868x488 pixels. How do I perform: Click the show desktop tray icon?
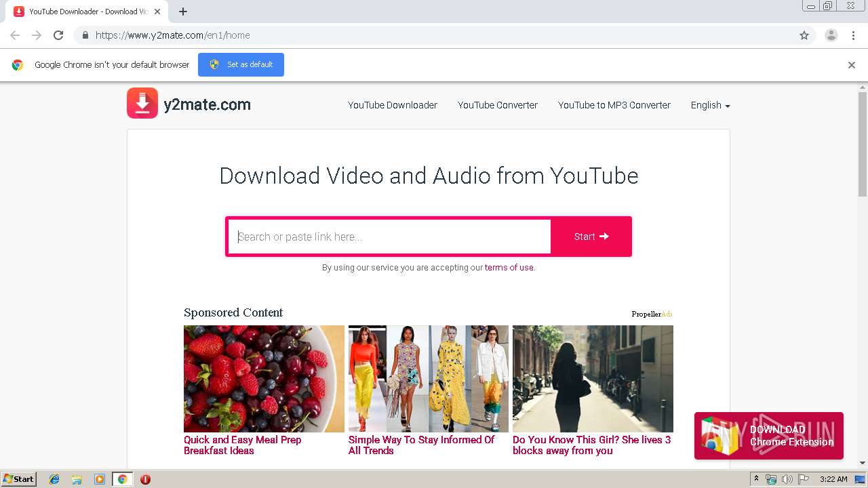click(x=860, y=479)
